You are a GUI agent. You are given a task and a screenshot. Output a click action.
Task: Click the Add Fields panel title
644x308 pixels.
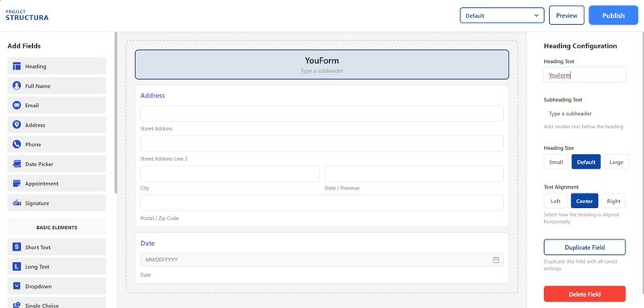(x=24, y=46)
